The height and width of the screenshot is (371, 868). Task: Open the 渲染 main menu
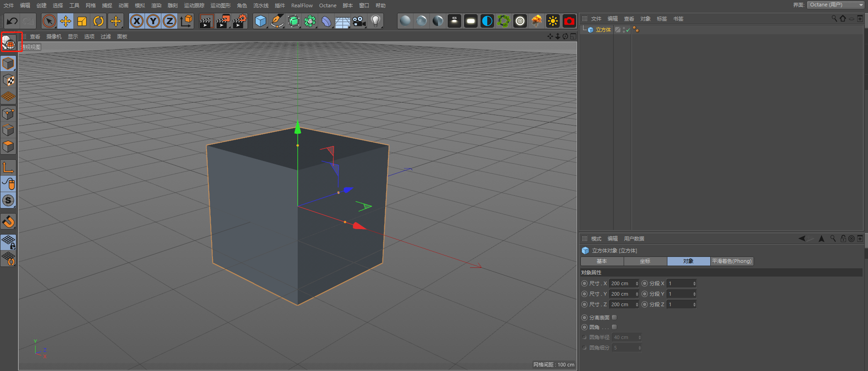pos(156,5)
